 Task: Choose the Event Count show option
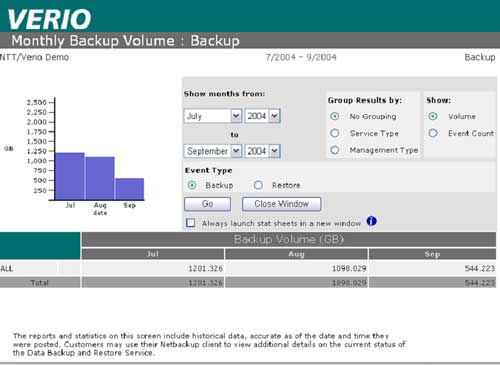pyautogui.click(x=433, y=133)
